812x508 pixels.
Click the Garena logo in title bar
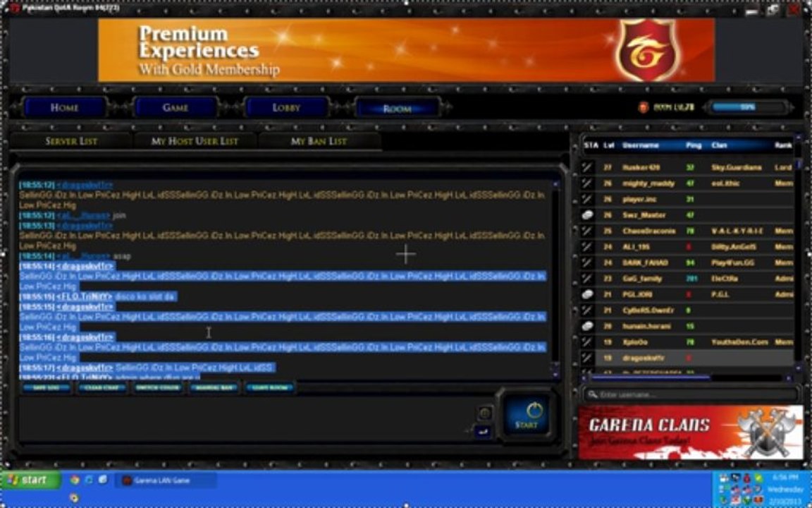coord(14,8)
